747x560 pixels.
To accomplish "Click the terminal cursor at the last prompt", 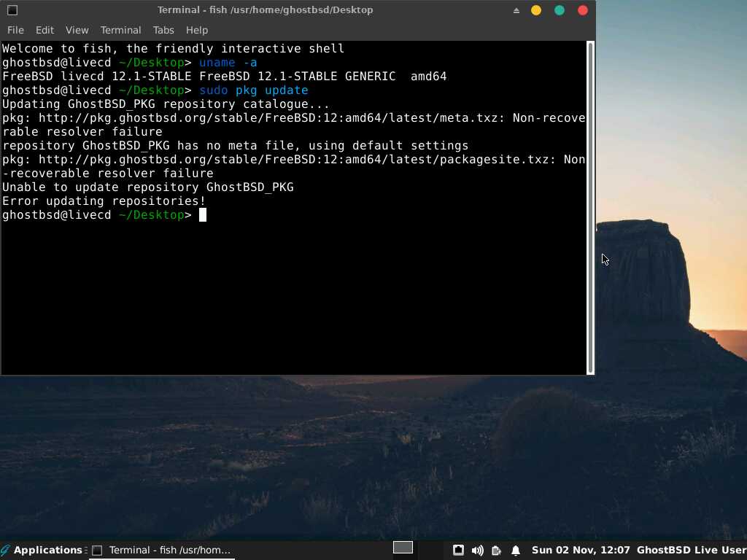I will tap(203, 215).
